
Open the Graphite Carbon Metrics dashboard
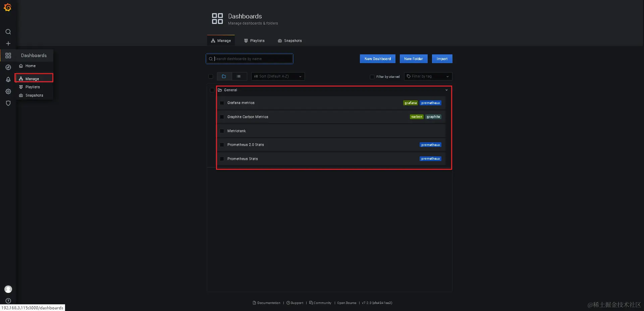click(248, 117)
